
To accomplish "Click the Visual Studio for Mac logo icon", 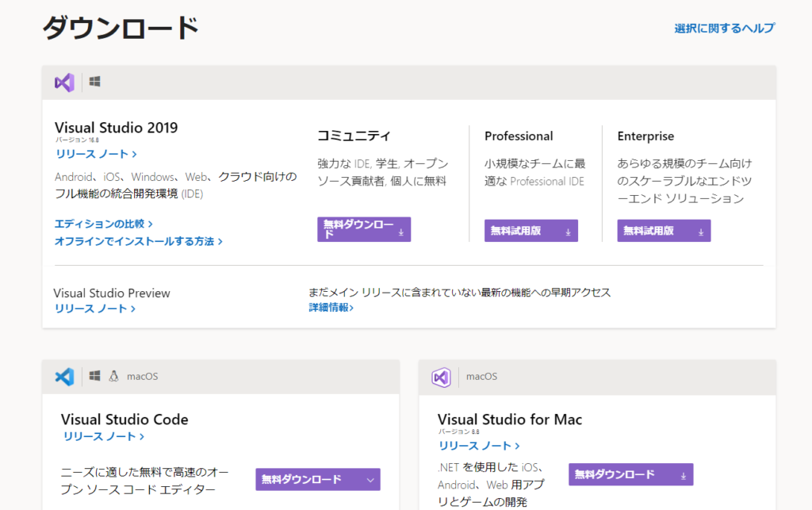I will [x=441, y=377].
